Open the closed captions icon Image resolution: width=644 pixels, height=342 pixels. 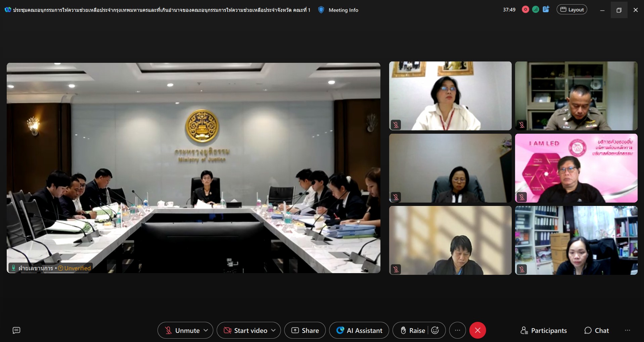[16, 330]
